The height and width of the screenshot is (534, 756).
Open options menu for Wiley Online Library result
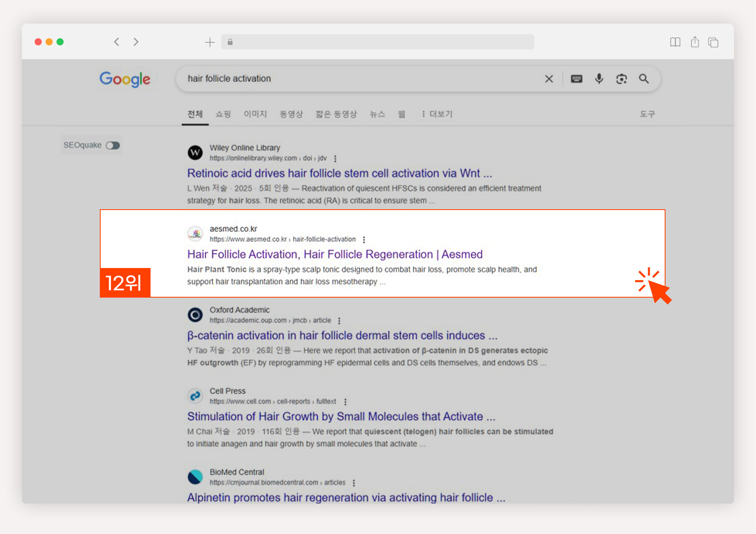pyautogui.click(x=335, y=159)
